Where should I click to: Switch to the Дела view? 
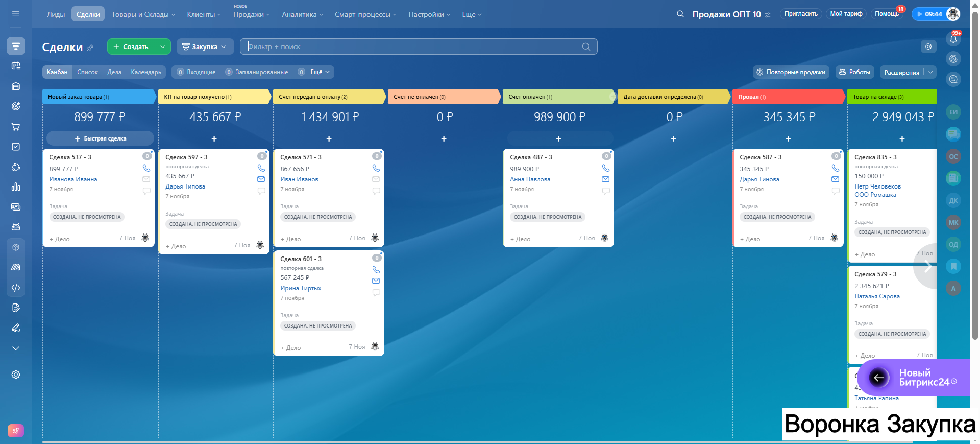pos(114,72)
